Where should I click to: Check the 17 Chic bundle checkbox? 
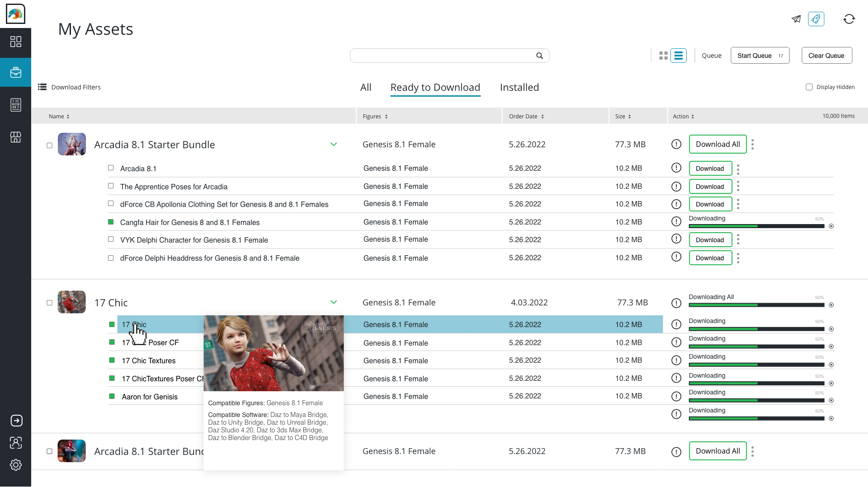49,303
